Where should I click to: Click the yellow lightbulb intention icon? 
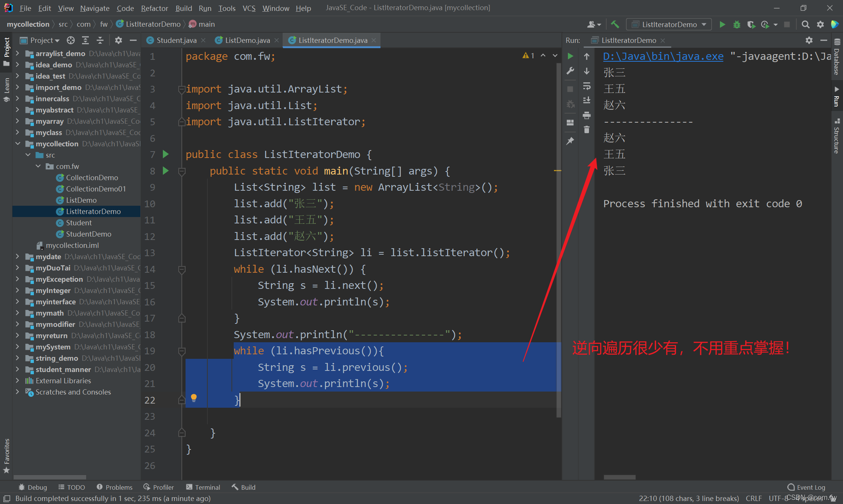(194, 398)
